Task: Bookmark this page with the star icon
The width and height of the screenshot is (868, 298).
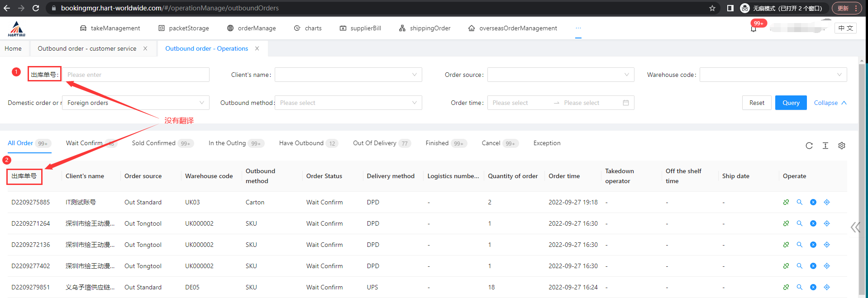Action: pyautogui.click(x=712, y=8)
